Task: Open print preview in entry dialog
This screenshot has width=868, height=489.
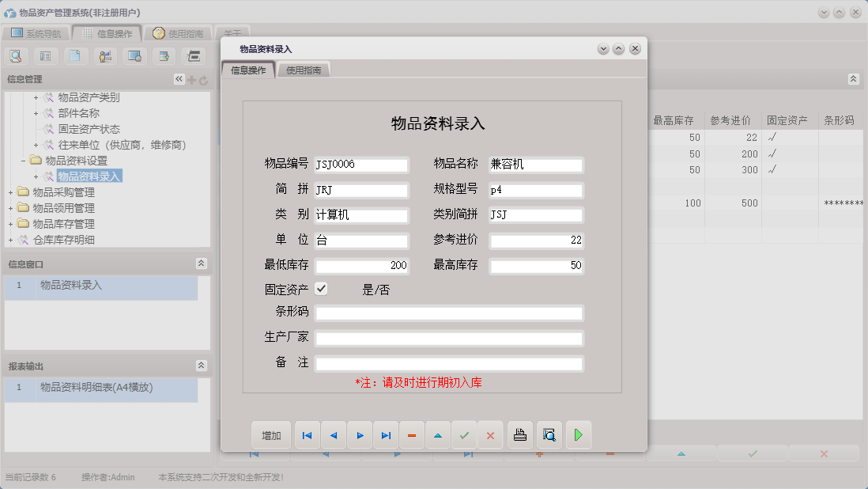Action: (x=549, y=434)
